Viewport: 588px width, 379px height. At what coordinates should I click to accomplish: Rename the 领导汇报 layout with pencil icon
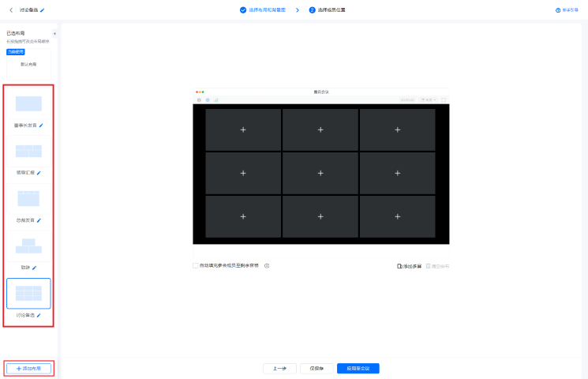click(x=39, y=173)
